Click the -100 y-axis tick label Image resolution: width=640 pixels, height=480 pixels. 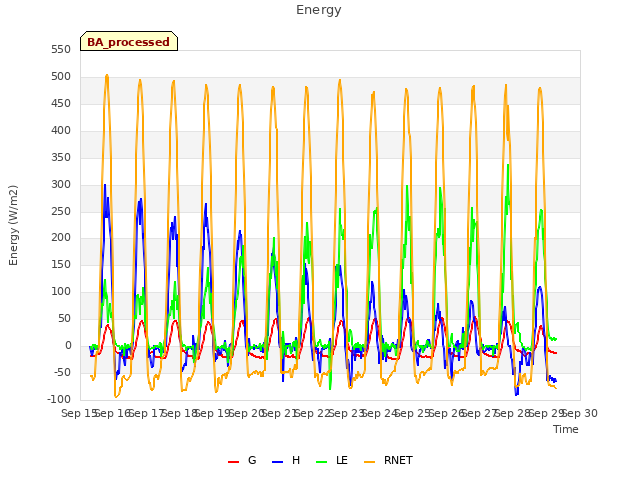[x=59, y=399]
